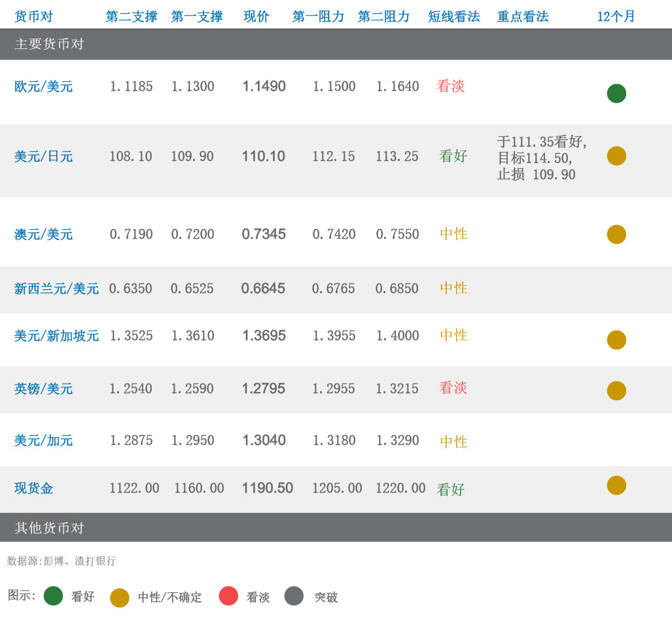Select the 短线看法 column header
Screen dimensions: 672x617
[454, 17]
